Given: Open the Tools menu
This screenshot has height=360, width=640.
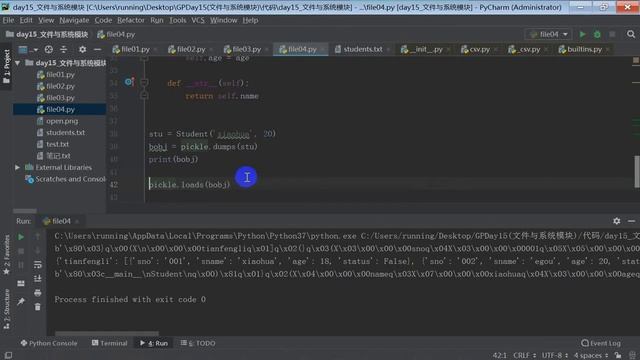Looking at the screenshot, I should point(178,20).
